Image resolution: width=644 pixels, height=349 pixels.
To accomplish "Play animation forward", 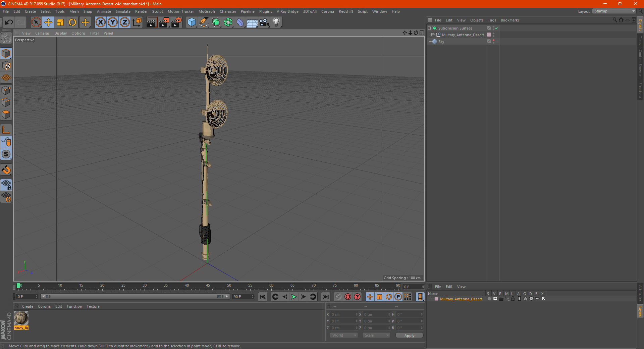I will pyautogui.click(x=294, y=297).
